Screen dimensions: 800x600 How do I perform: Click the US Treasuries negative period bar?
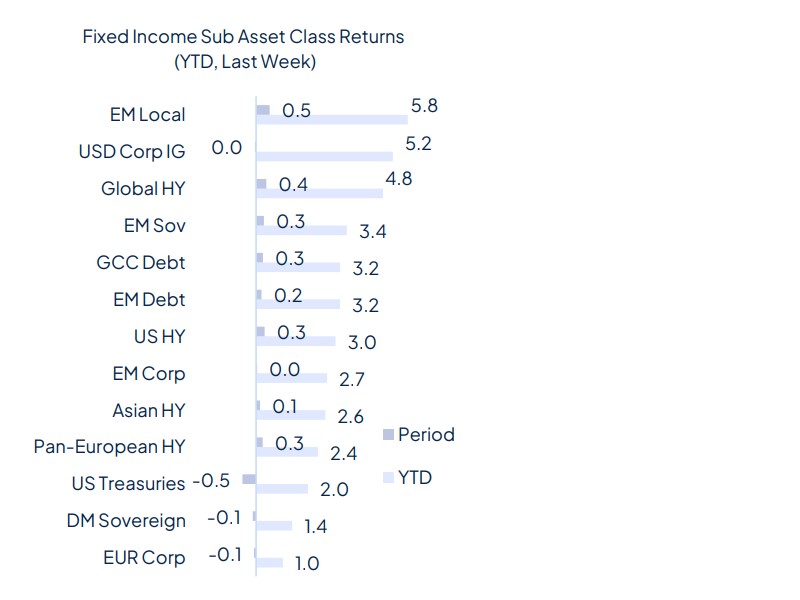(x=249, y=479)
